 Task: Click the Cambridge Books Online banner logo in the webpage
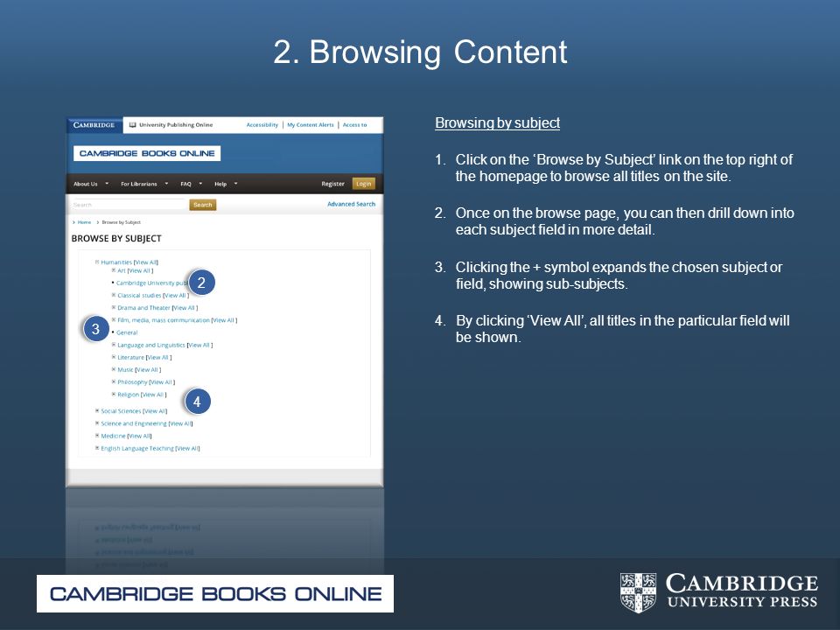pyautogui.click(x=147, y=153)
